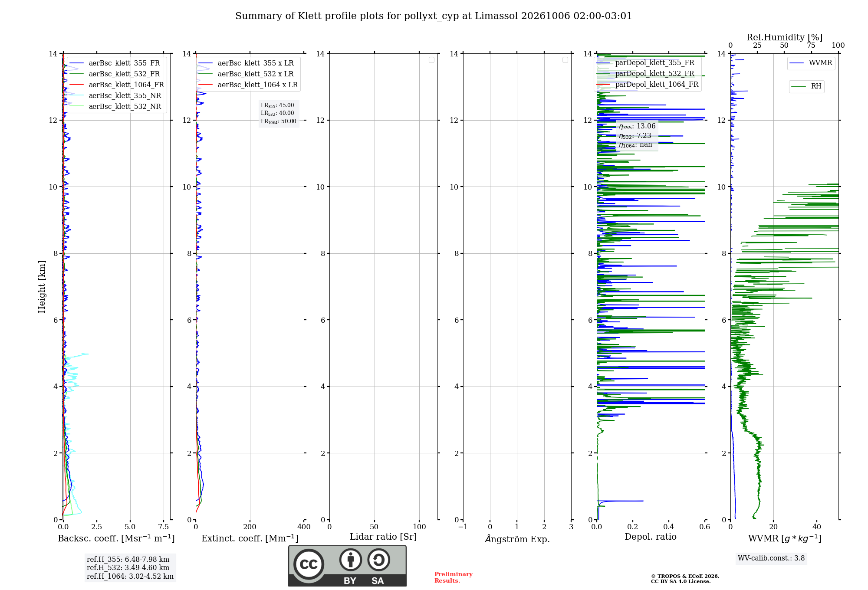868x590 pixels.
Task: Click the plot title mentioning Limassol
Action: pyautogui.click(x=434, y=16)
